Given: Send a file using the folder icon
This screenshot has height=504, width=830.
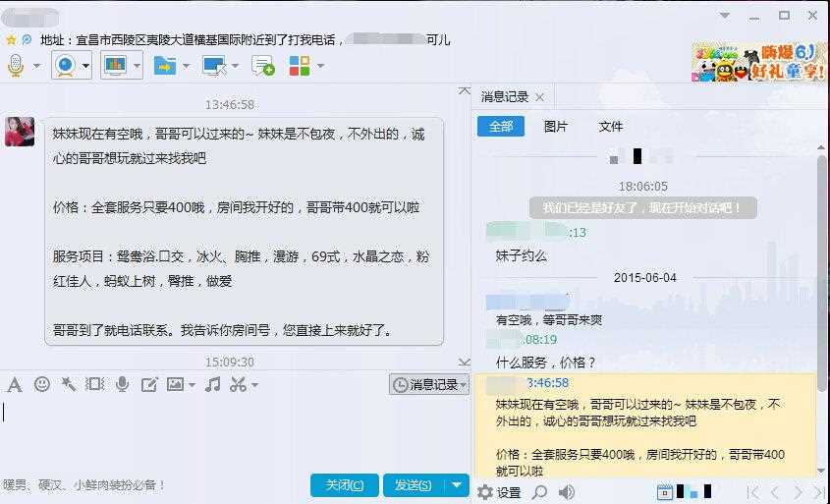Looking at the screenshot, I should click(165, 66).
